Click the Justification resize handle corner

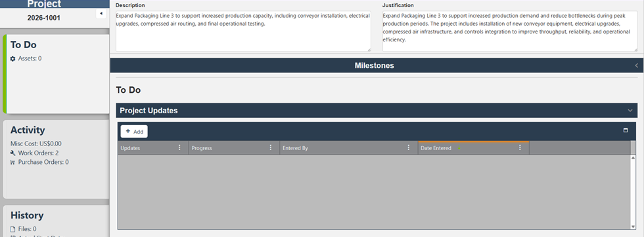pos(636,50)
